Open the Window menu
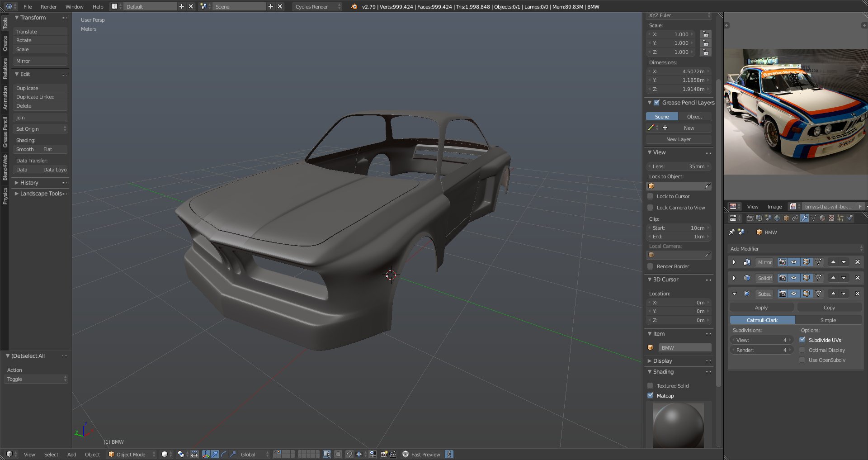868x460 pixels. [74, 6]
